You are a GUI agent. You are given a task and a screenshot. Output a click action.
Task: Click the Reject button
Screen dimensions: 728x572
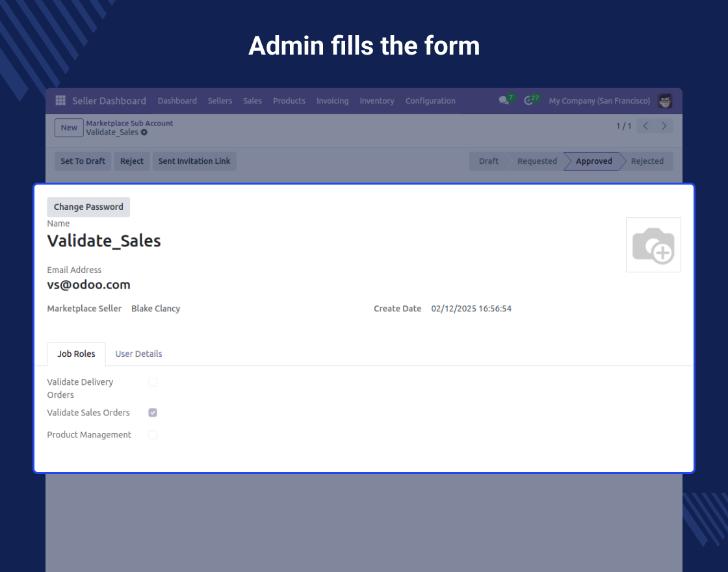132,161
